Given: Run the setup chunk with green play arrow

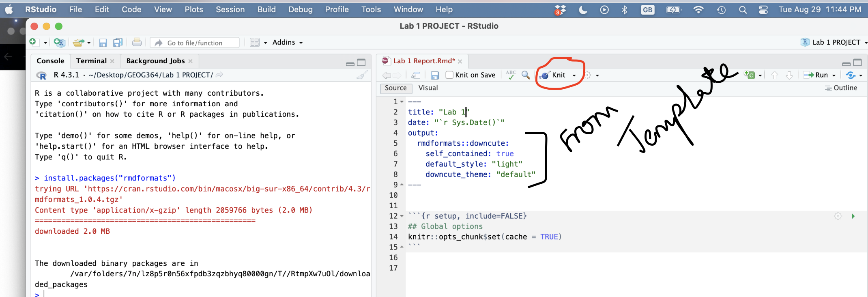Looking at the screenshot, I should pos(853,216).
